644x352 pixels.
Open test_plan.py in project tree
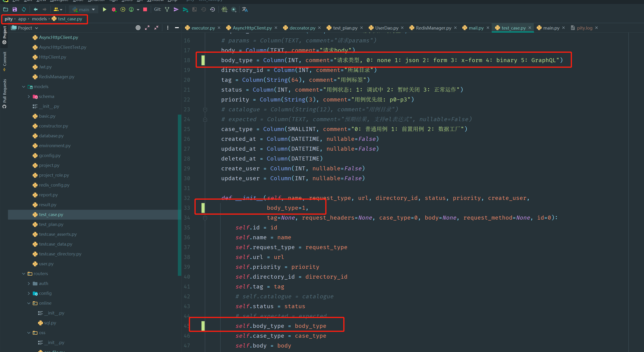(x=51, y=224)
